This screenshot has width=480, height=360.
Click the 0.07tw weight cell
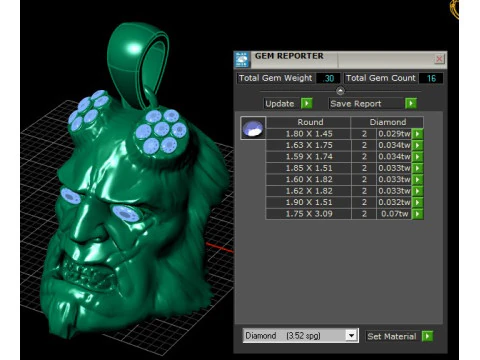pyautogui.click(x=394, y=214)
